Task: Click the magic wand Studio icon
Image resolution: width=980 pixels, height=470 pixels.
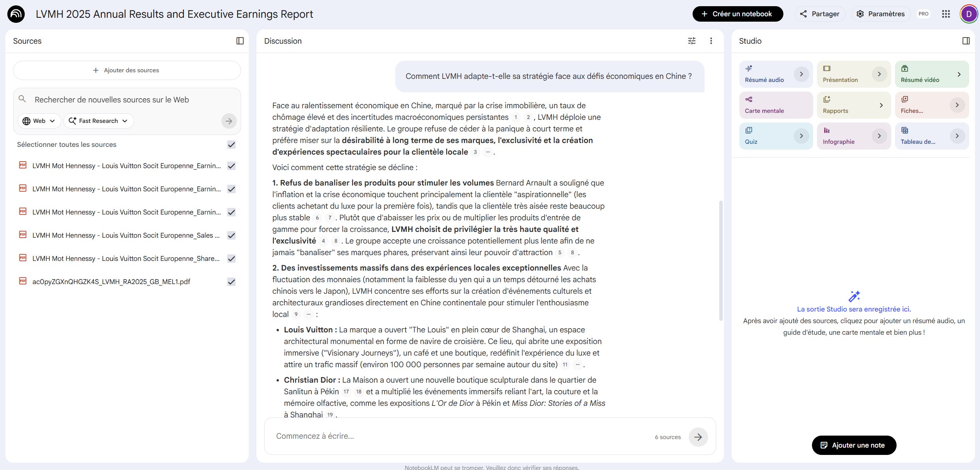Action: [x=854, y=296]
